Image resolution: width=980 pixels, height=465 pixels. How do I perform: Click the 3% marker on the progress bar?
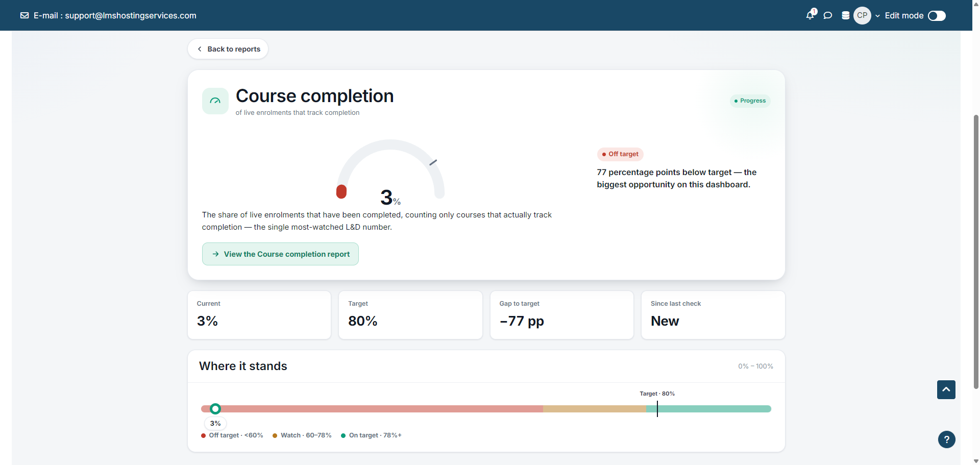tap(215, 409)
